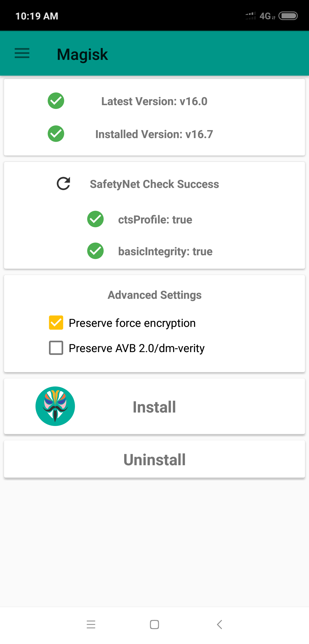The width and height of the screenshot is (309, 644).
Task: Tap the SafetyNet refresh icon
Action: pyautogui.click(x=64, y=184)
